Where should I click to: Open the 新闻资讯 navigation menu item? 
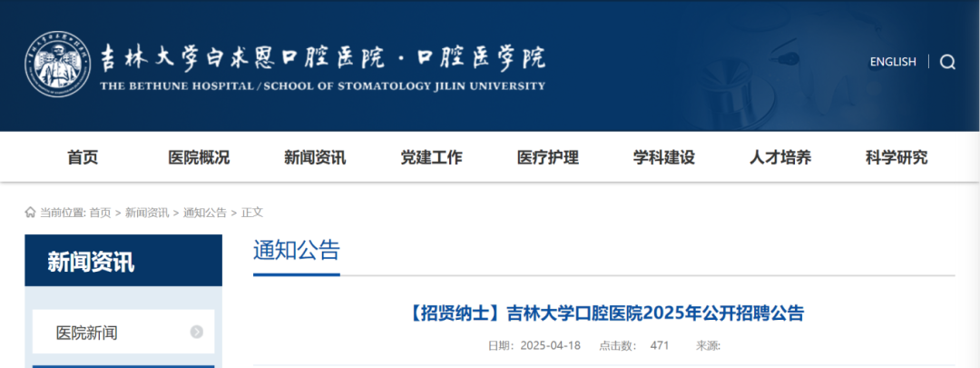(x=315, y=158)
